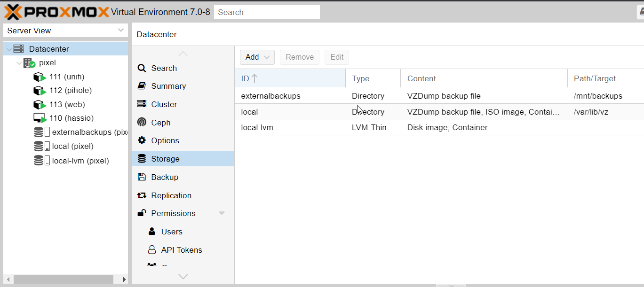
Task: Click the Edit button
Action: point(337,57)
